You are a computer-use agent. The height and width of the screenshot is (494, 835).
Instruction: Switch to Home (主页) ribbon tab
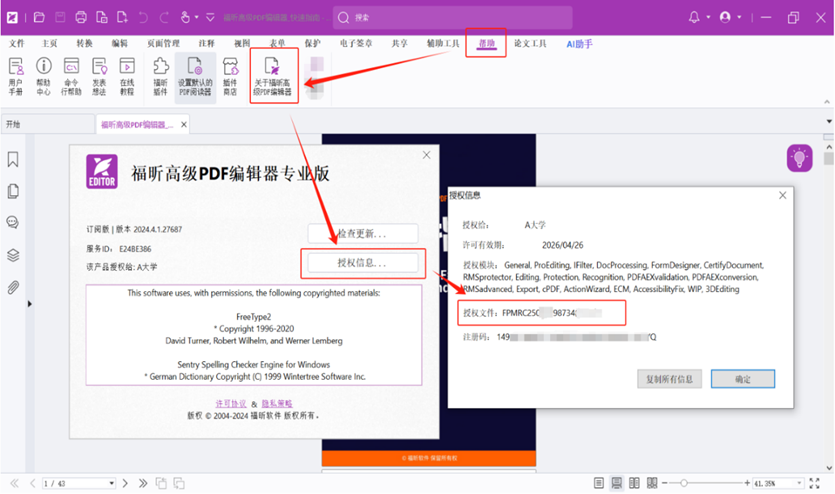(x=49, y=44)
